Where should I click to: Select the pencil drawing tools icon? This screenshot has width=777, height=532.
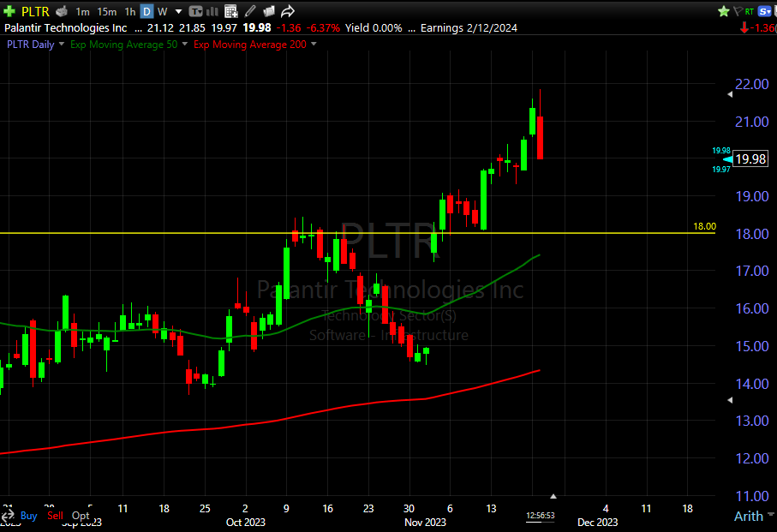coord(250,11)
